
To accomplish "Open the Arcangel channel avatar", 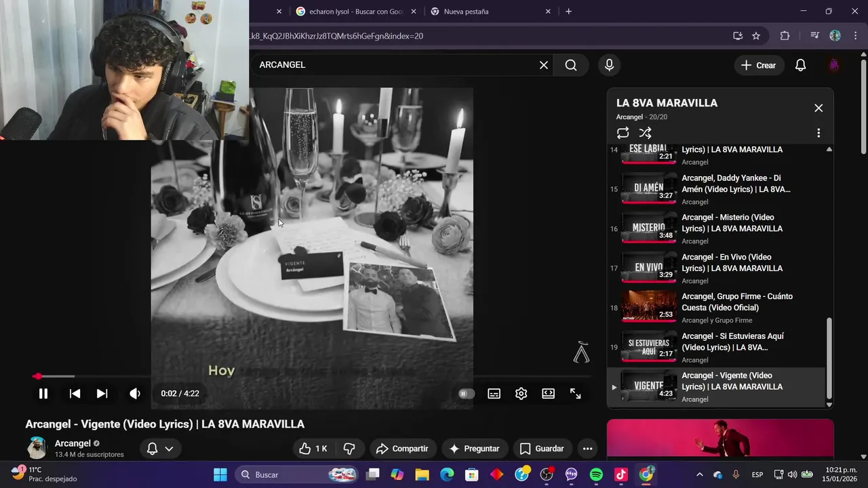I will click(37, 447).
